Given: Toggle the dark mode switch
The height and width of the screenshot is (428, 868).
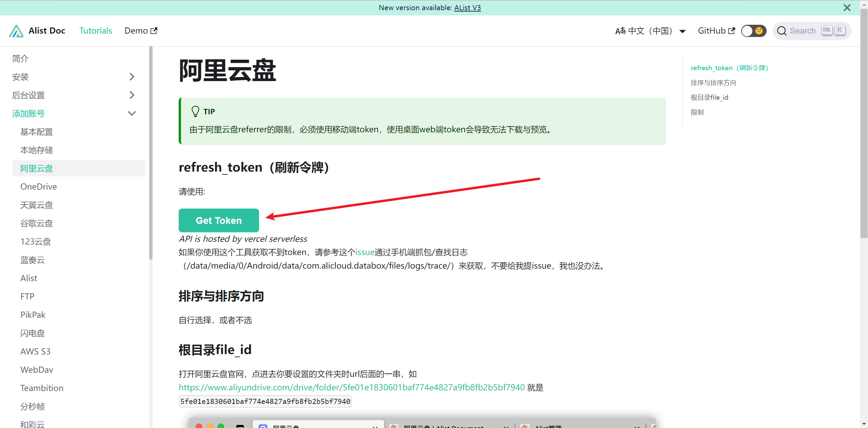Looking at the screenshot, I should [753, 31].
